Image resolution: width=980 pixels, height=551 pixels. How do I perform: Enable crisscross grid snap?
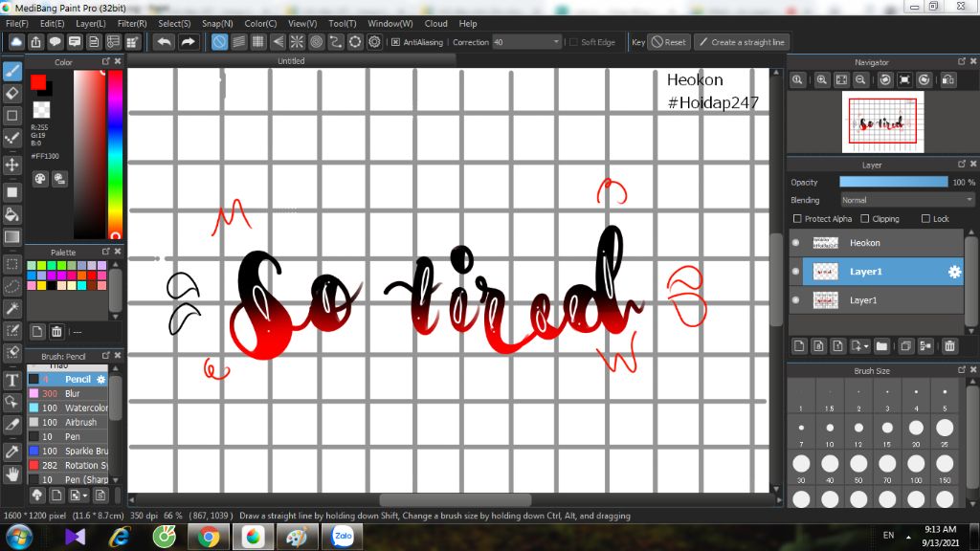[x=258, y=42]
